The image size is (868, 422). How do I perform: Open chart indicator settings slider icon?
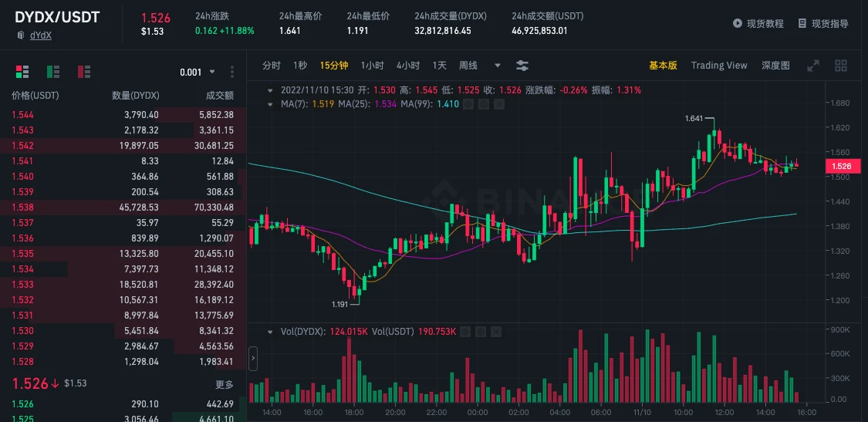(x=522, y=66)
